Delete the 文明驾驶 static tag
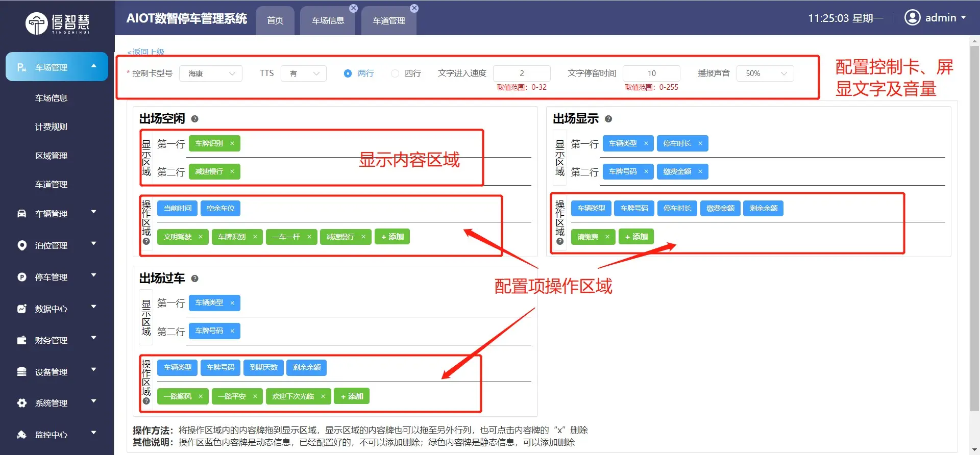 point(201,237)
